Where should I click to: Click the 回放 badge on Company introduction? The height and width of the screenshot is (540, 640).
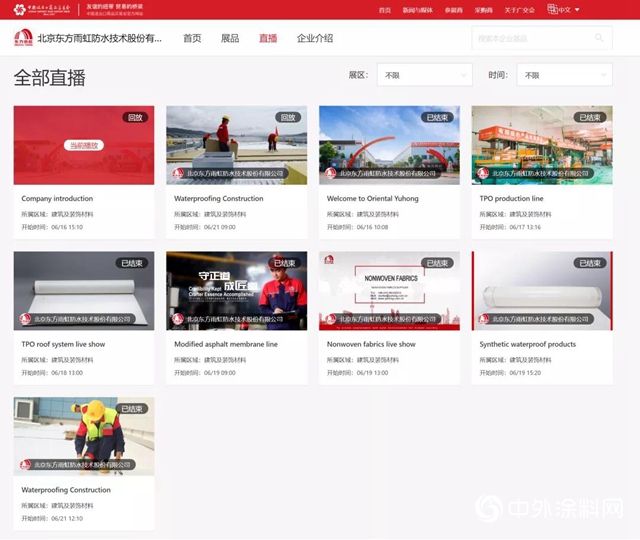tap(135, 117)
